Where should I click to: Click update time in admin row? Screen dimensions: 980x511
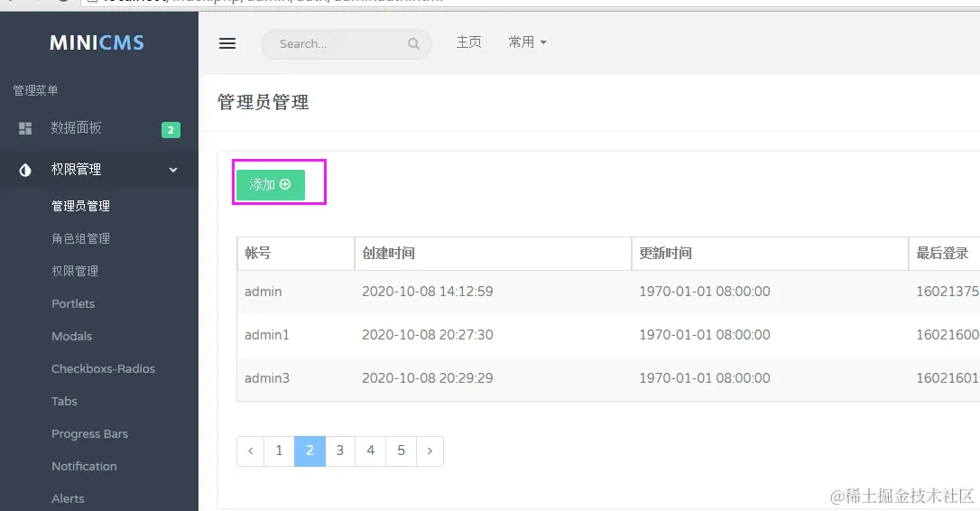tap(705, 292)
